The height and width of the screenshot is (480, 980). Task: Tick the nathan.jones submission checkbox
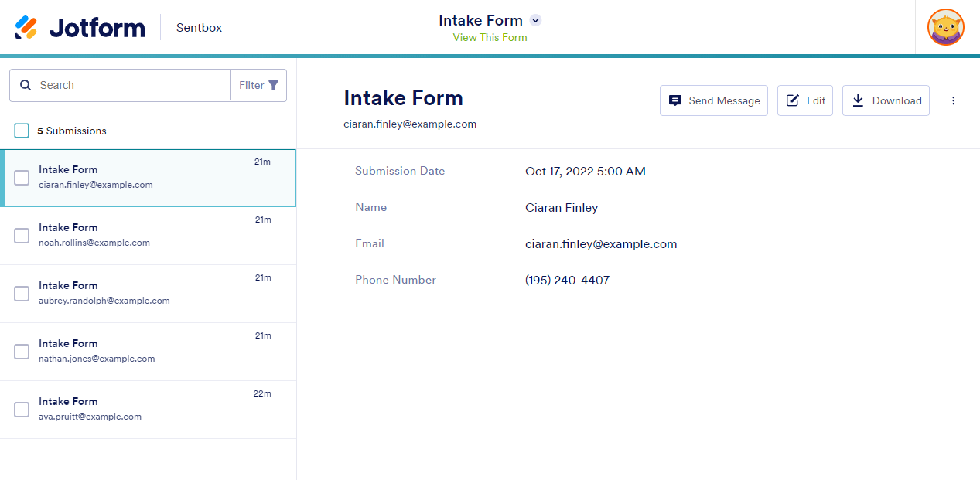pos(22,352)
